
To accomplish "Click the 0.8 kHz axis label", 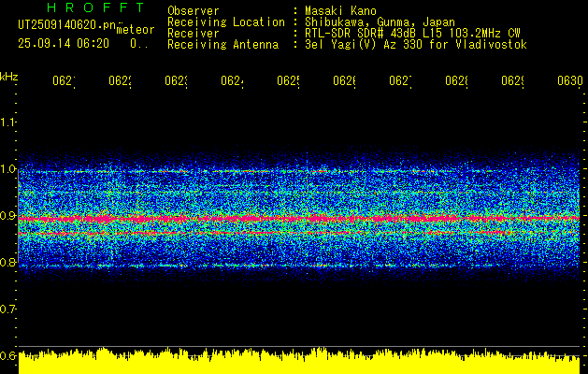I will point(7,262).
